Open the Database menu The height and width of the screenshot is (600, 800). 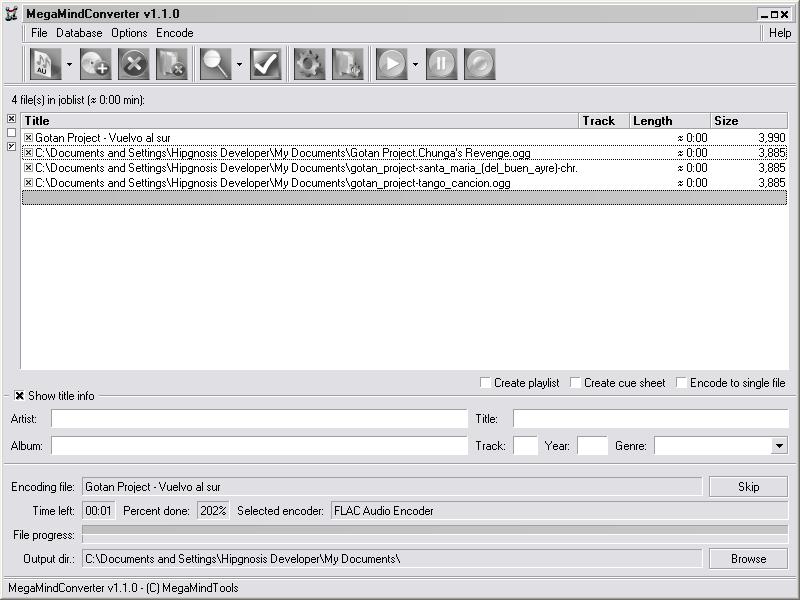(x=79, y=33)
